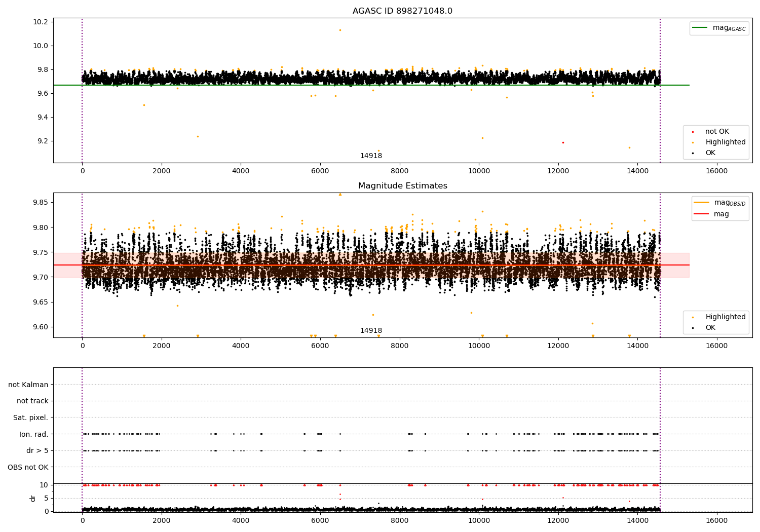
Task: Click 'Highlighted' legend entry in the top plot
Action: (x=725, y=142)
